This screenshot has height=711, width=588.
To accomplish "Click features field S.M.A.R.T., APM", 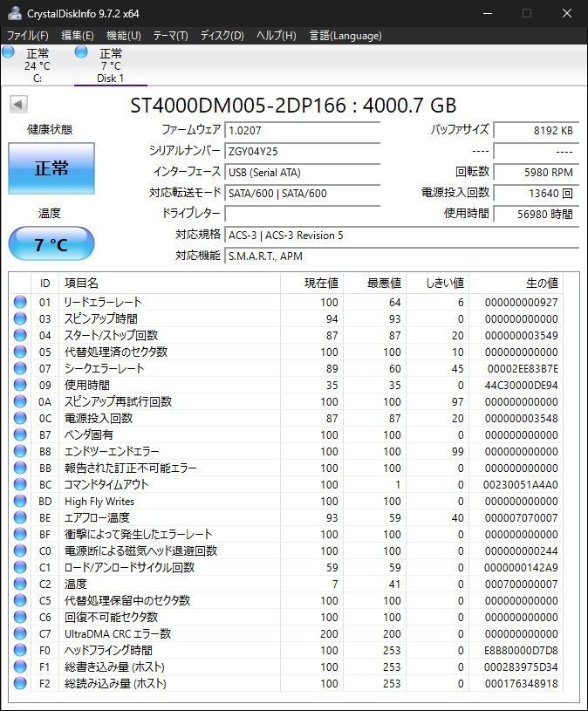I will (x=401, y=256).
